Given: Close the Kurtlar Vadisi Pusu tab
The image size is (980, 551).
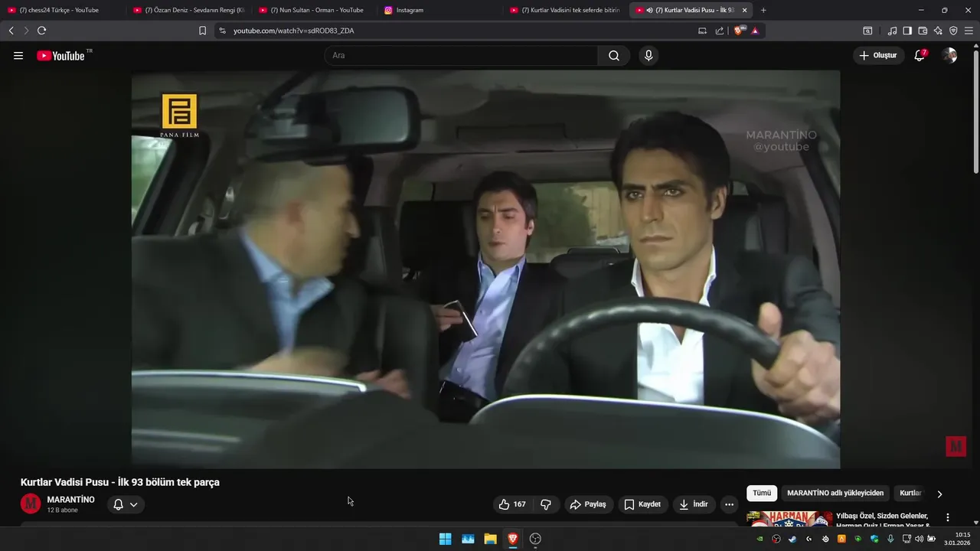Looking at the screenshot, I should tap(744, 10).
